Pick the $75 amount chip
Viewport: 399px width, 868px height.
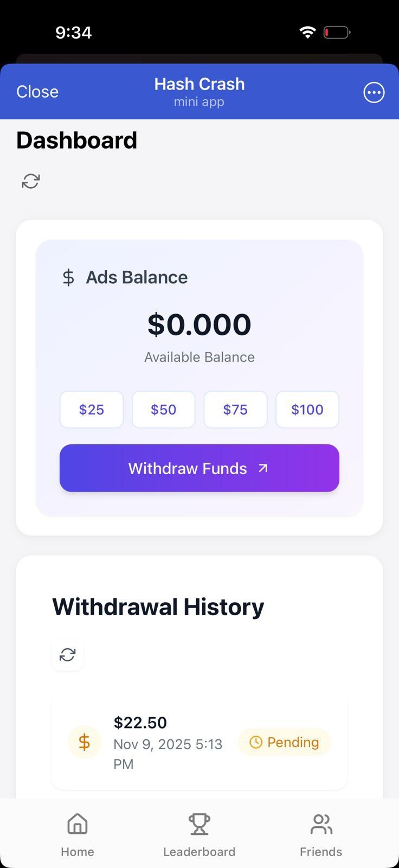pyautogui.click(x=235, y=410)
